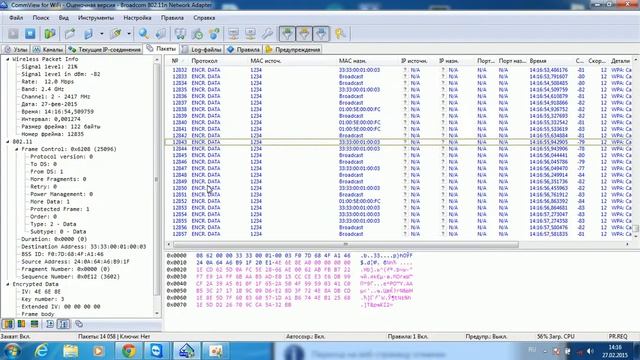This screenshot has width=640, height=360.
Task: Collapse the Encrypted Data tree node
Action: tap(8, 284)
